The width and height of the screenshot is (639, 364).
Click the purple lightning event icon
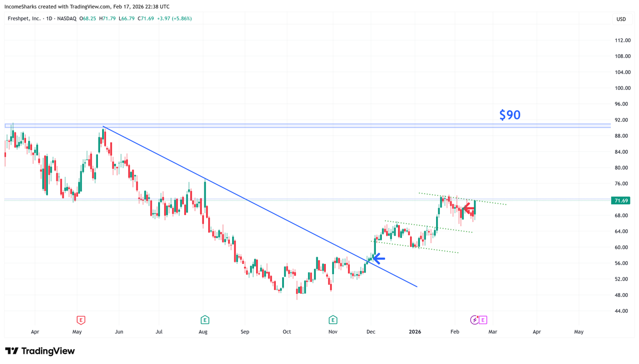[474, 320]
